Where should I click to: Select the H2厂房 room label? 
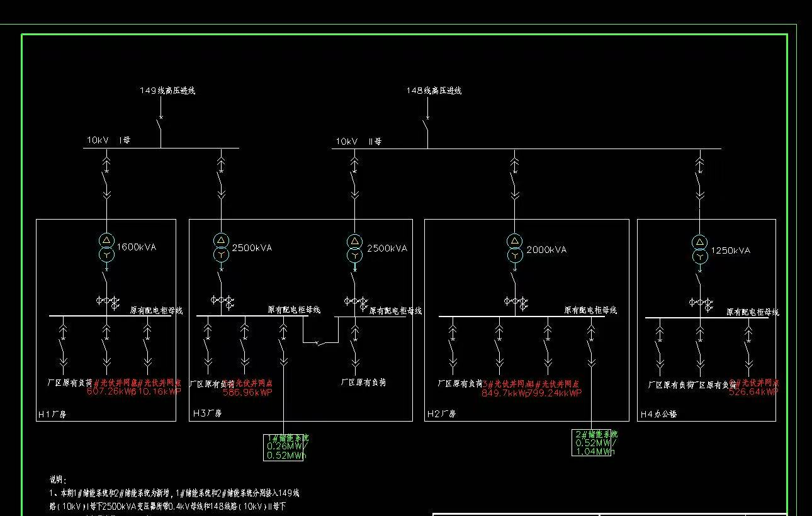(441, 414)
